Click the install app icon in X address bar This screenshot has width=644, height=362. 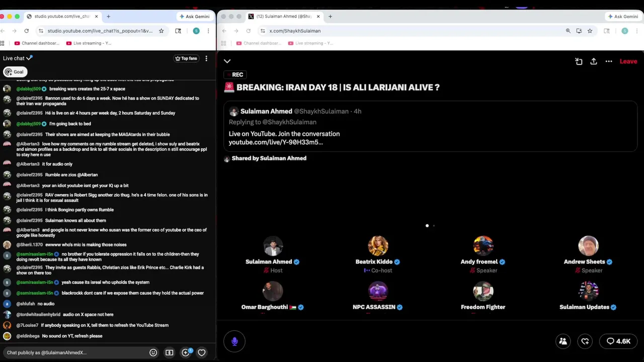[579, 31]
